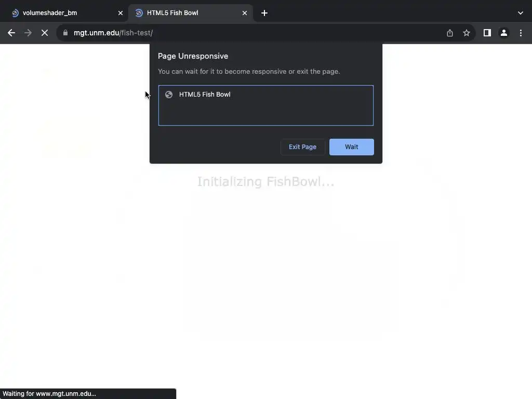The width and height of the screenshot is (532, 399).
Task: Select the HTML5 Fish Bowl tab
Action: [x=190, y=13]
